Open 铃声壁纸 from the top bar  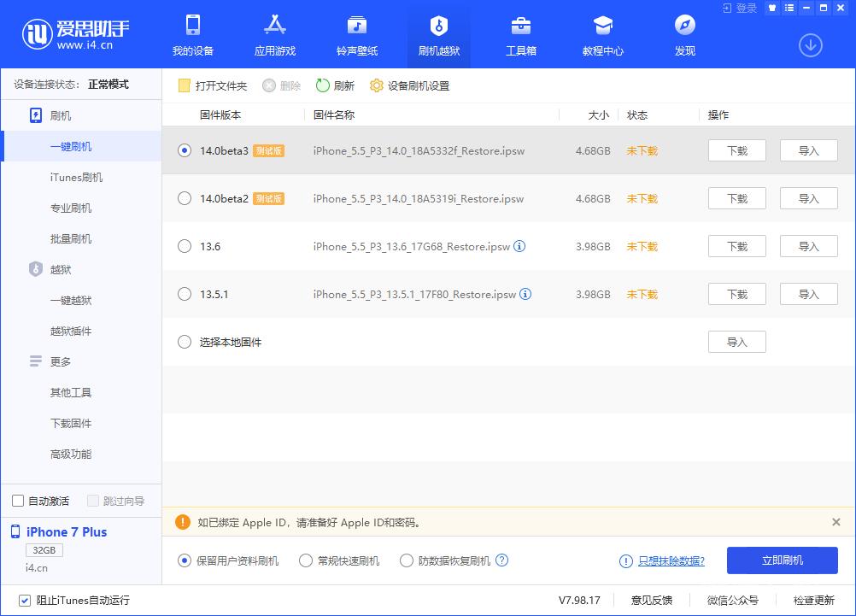(x=356, y=35)
